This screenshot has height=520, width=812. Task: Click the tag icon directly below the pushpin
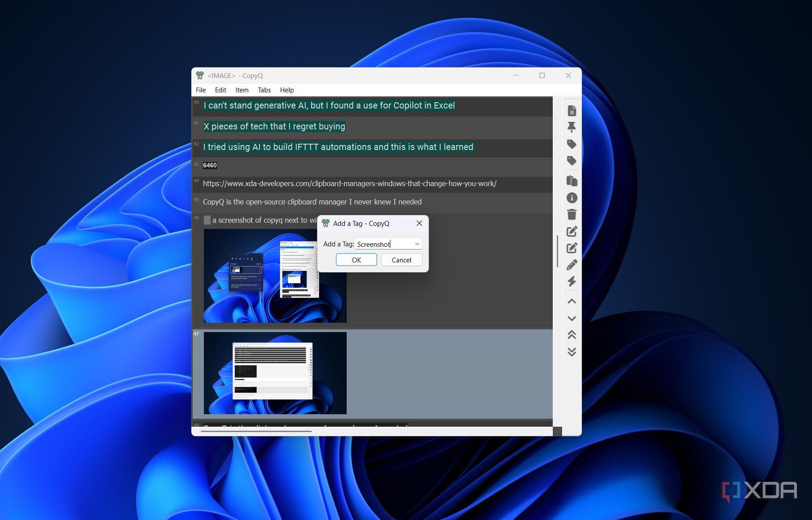[x=572, y=144]
